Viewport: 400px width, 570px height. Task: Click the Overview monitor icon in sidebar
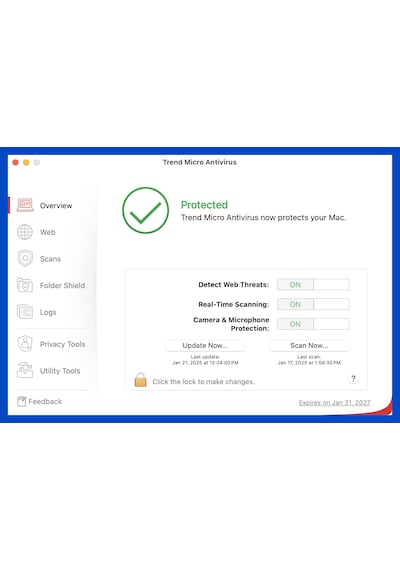coord(25,205)
